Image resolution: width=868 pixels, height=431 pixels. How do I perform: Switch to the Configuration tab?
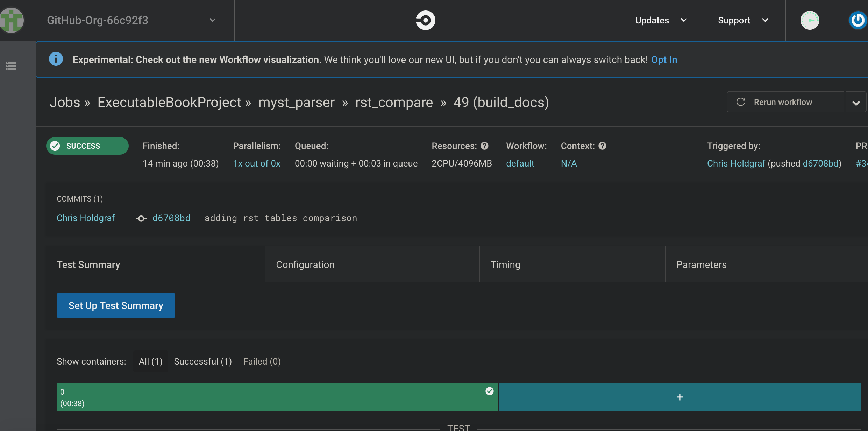pyautogui.click(x=372, y=264)
